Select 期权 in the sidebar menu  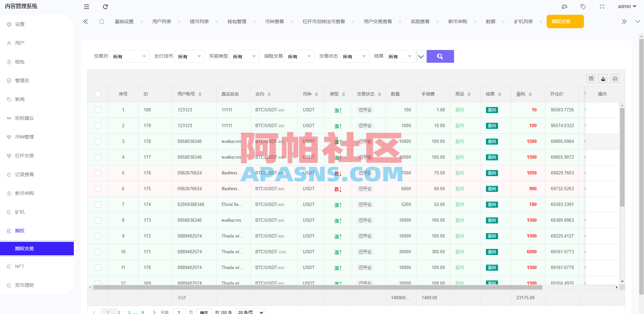tap(19, 230)
